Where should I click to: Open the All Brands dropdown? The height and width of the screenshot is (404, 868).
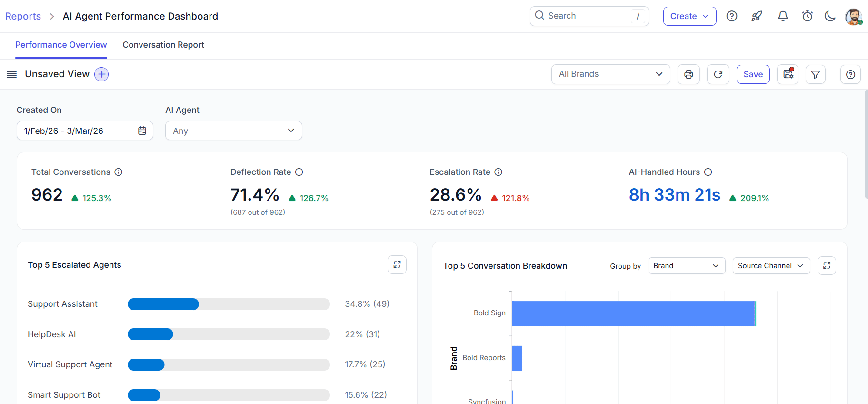point(610,74)
